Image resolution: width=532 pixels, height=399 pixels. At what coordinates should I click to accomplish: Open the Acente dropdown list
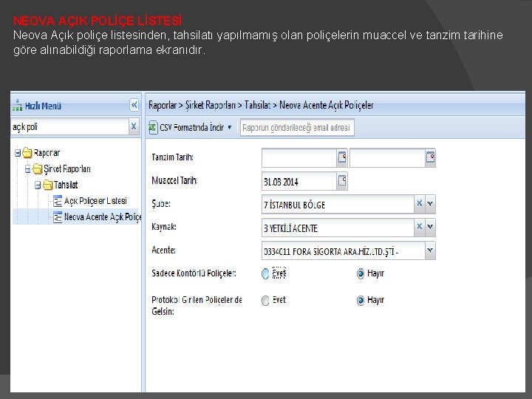pyautogui.click(x=430, y=250)
